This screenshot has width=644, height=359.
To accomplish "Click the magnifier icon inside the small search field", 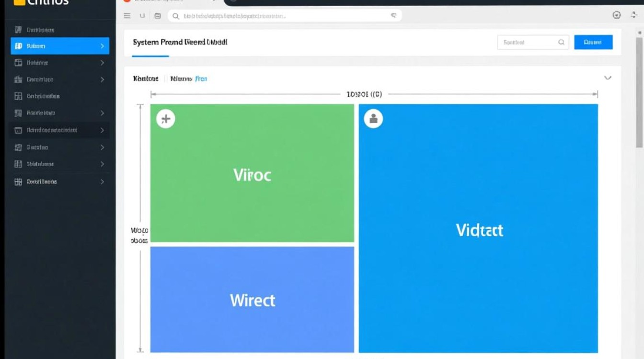I will click(561, 42).
